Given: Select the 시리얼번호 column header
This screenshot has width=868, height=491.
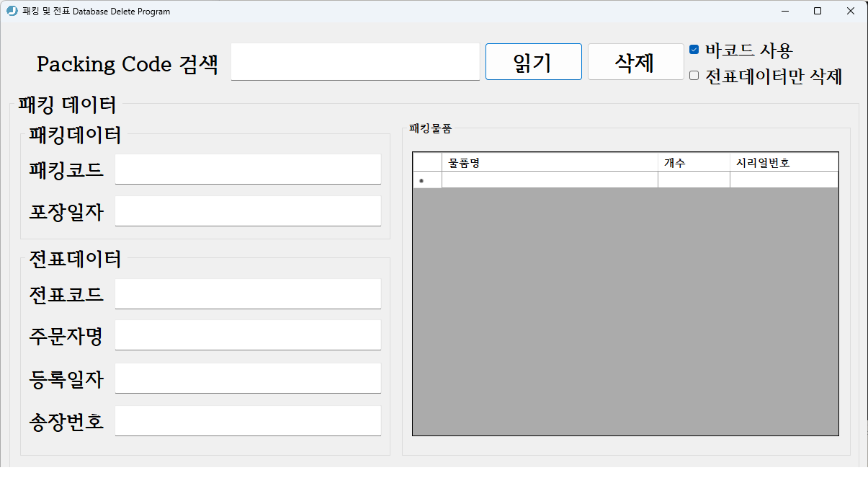Looking at the screenshot, I should point(784,162).
